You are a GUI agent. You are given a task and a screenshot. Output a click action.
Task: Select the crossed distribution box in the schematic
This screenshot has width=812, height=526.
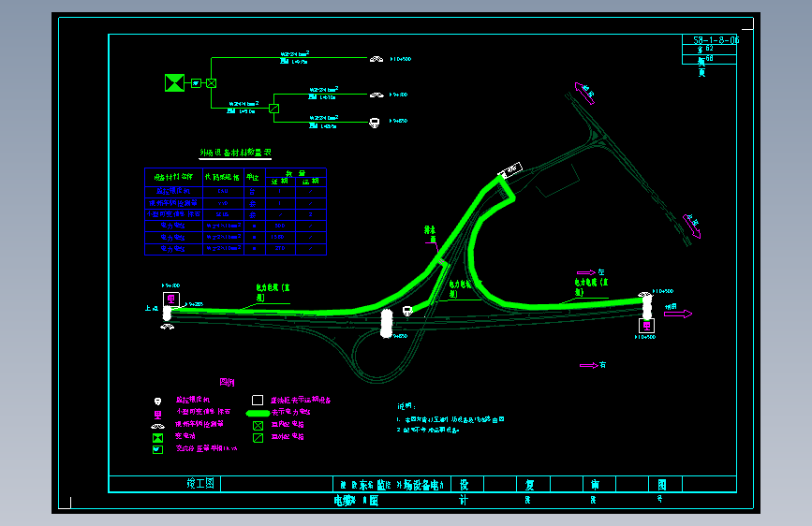click(212, 83)
